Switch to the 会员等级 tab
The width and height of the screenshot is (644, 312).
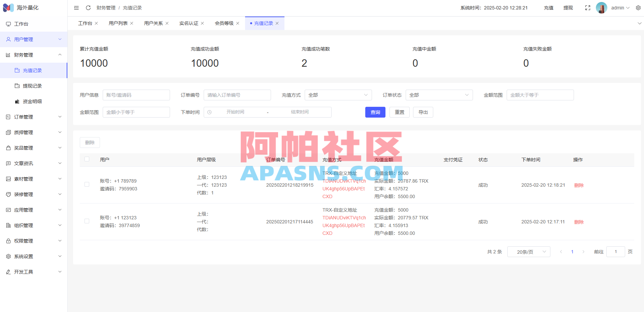coord(224,23)
